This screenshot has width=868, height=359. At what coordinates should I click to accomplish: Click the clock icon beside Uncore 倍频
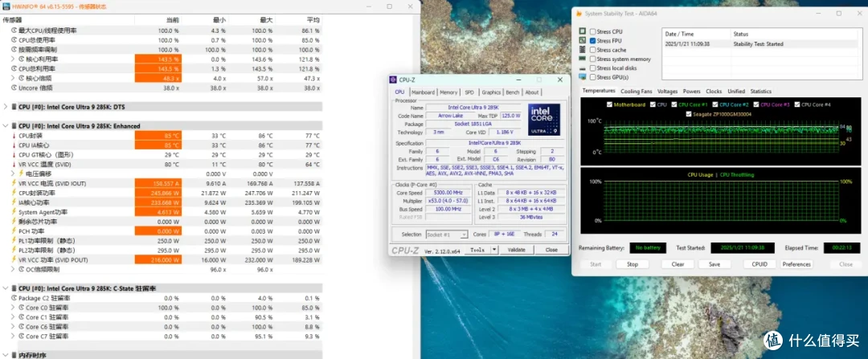[14, 88]
